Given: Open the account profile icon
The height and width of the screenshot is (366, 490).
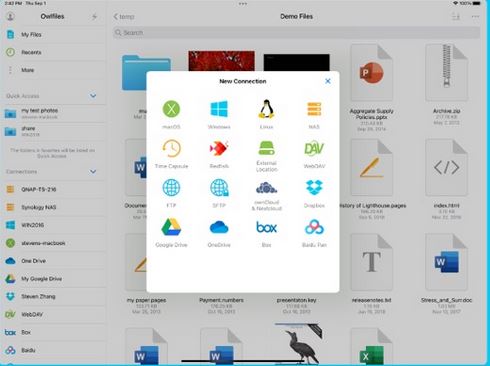Looking at the screenshot, I should [x=10, y=16].
